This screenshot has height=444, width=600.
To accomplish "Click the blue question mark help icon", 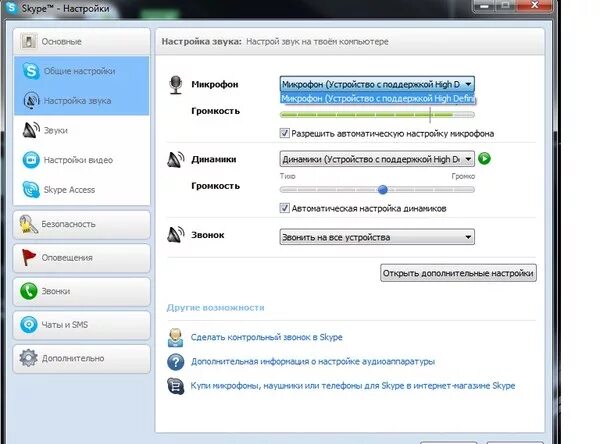I will coord(176,362).
